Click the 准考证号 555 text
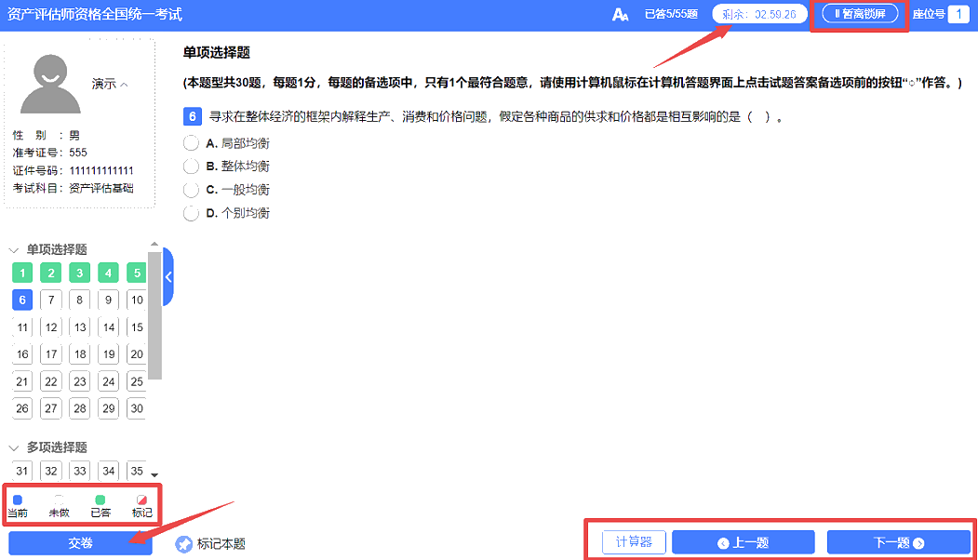 point(50,153)
